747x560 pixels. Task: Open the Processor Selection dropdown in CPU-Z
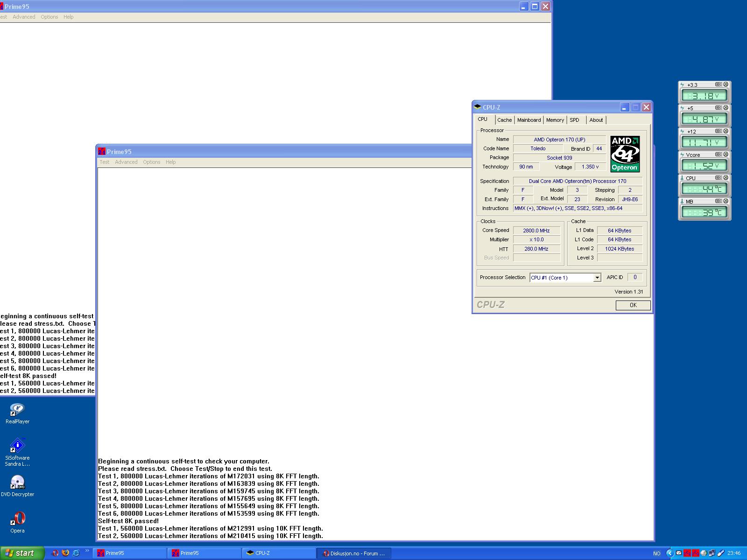click(x=597, y=278)
